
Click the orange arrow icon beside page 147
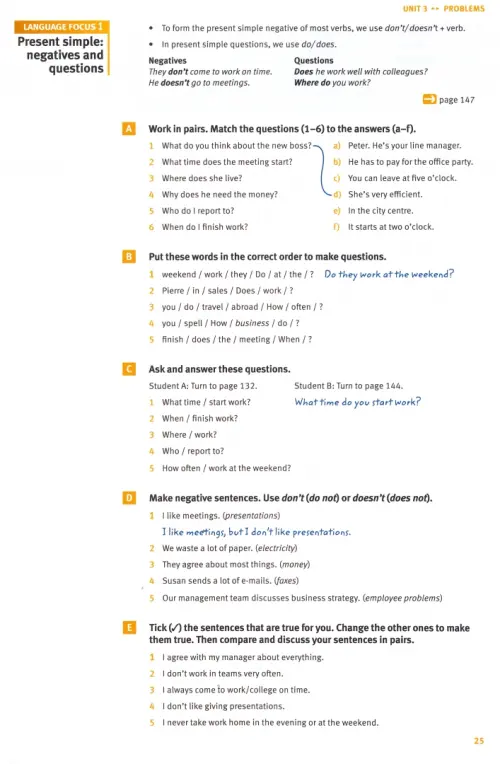pyautogui.click(x=429, y=99)
